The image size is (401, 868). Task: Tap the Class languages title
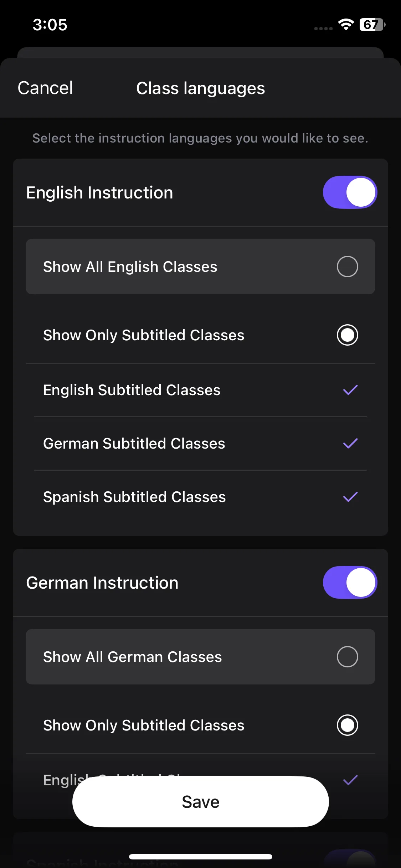pyautogui.click(x=200, y=88)
